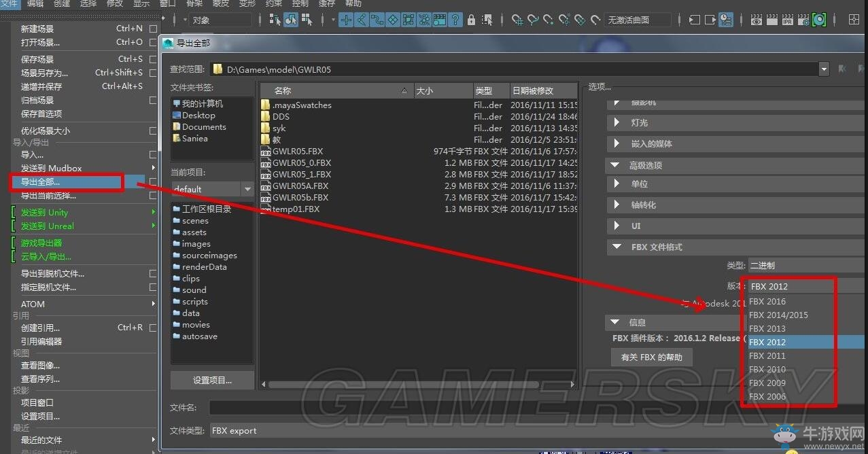Expand the 轴转化 options section
This screenshot has width=868, height=454.
tap(617, 205)
